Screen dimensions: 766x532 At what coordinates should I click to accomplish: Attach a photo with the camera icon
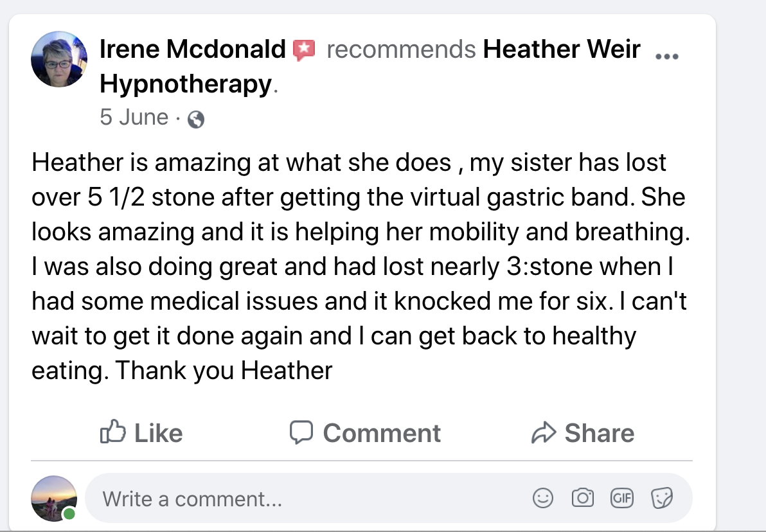point(583,498)
